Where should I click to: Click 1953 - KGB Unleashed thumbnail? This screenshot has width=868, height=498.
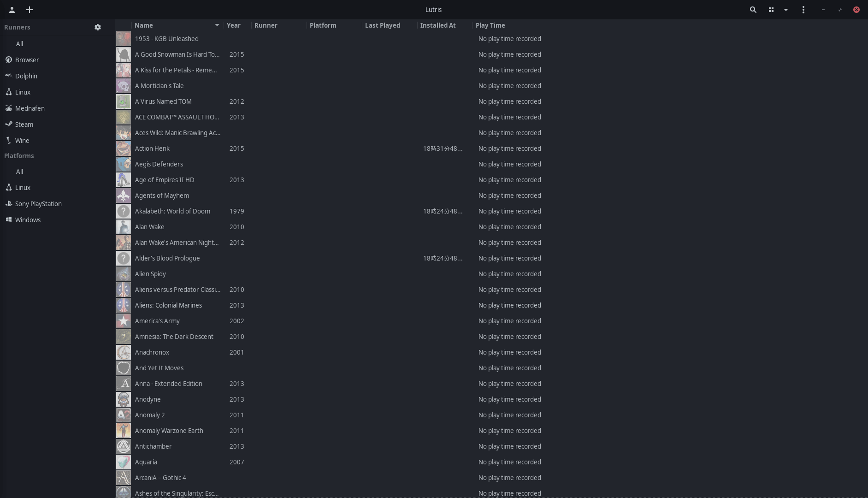tap(124, 39)
